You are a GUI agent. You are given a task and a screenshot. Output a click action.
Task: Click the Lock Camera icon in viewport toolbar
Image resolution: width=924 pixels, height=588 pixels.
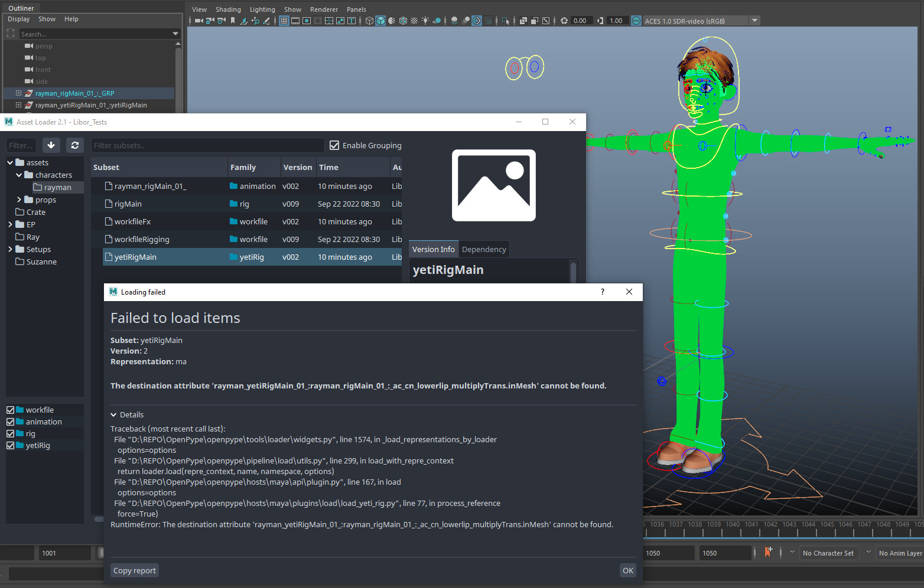(x=210, y=21)
